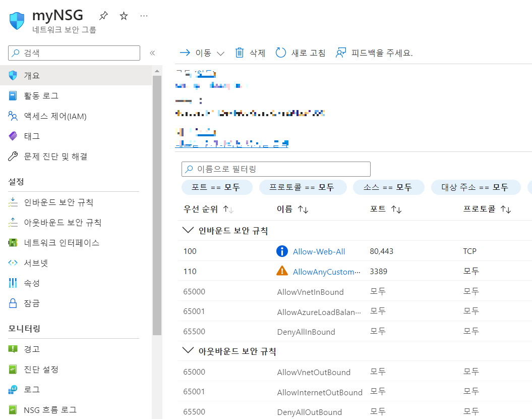Open 경고 alerts icon in sidebar
The width and height of the screenshot is (532, 419).
(x=13, y=349)
